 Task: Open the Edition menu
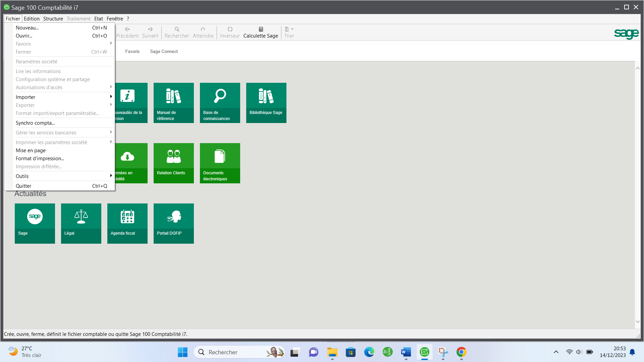(32, 18)
